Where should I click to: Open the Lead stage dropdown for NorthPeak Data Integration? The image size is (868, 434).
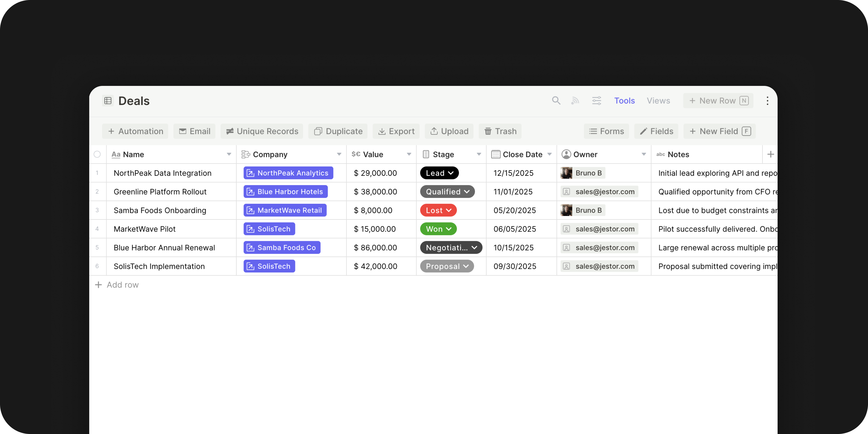point(451,173)
